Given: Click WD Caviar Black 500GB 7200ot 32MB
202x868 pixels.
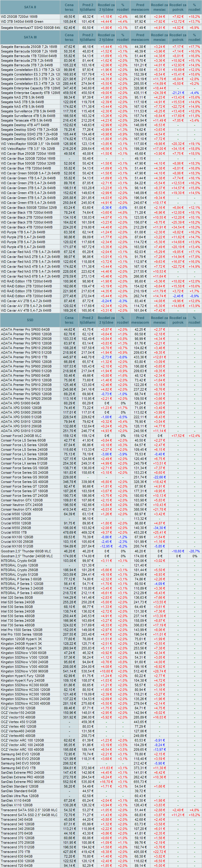Looking at the screenshot, I should [29, 208].
